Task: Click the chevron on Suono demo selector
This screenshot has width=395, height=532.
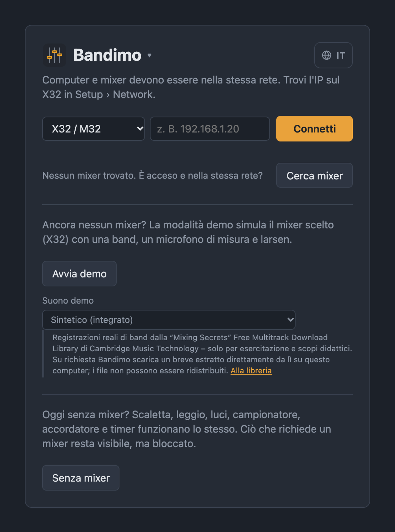Action: 290,320
